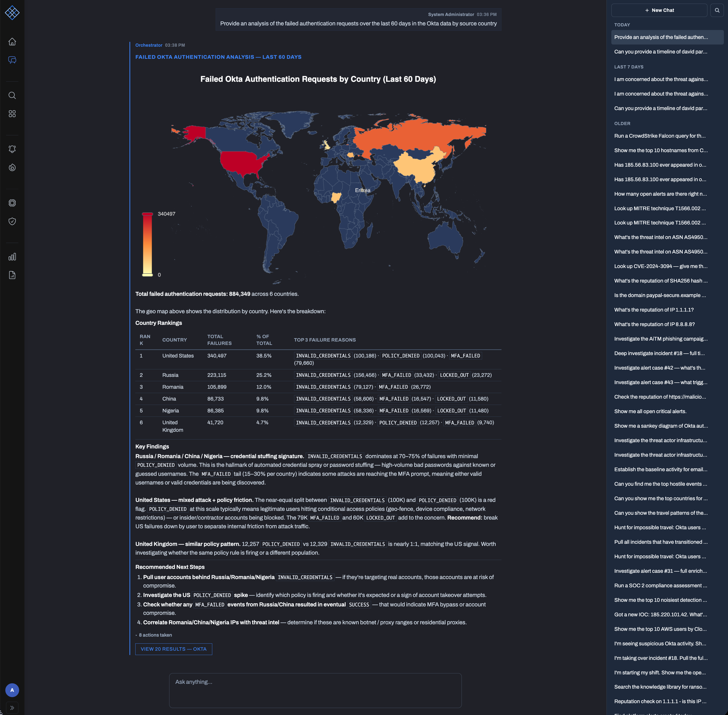Open chat 'Pull all incidents that have transitioned ...'
Screen dimensions: 728x715
coord(667,542)
